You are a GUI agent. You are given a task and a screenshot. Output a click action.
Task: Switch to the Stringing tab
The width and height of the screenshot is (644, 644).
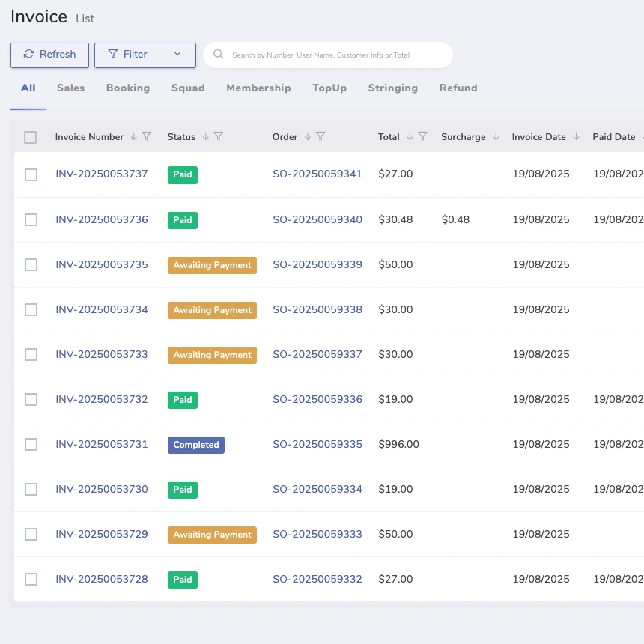coord(393,88)
